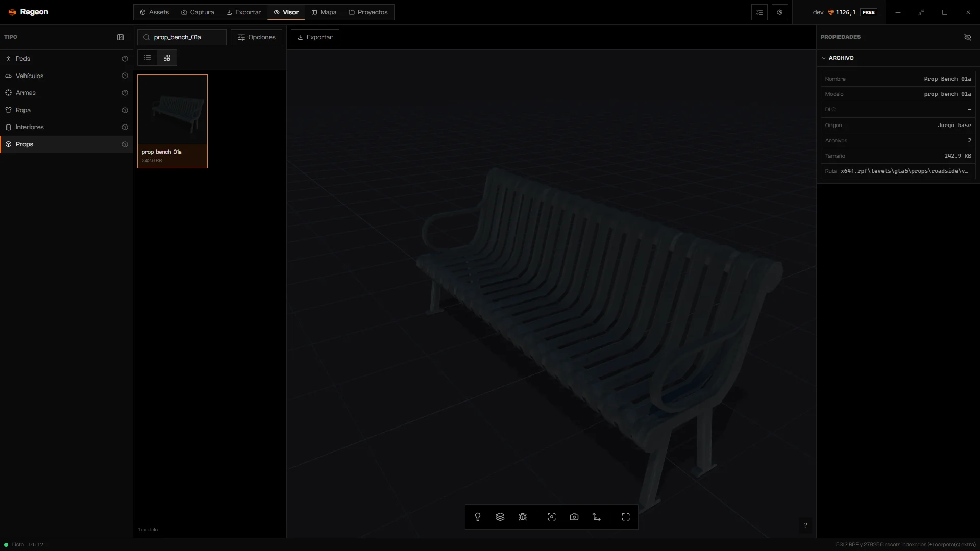Select the Vehículos type category
This screenshot has width=980, height=551.
(x=66, y=76)
